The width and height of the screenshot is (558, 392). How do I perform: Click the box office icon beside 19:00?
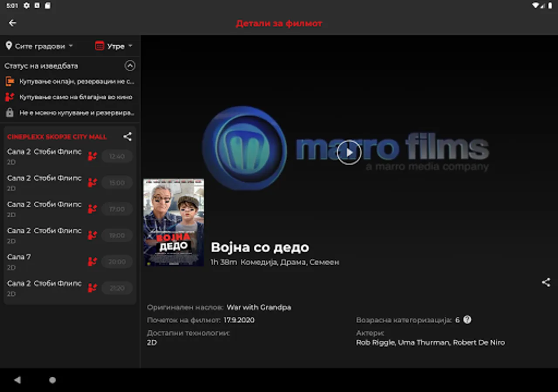pos(92,236)
